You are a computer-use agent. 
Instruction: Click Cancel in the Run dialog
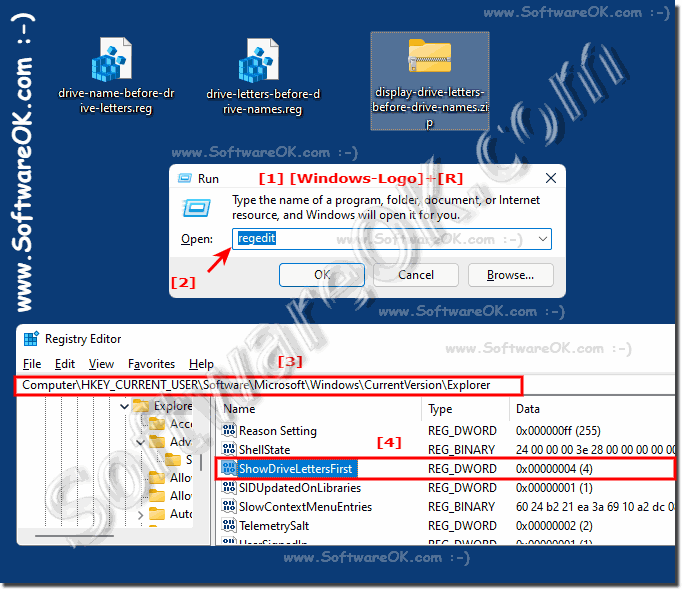point(416,275)
